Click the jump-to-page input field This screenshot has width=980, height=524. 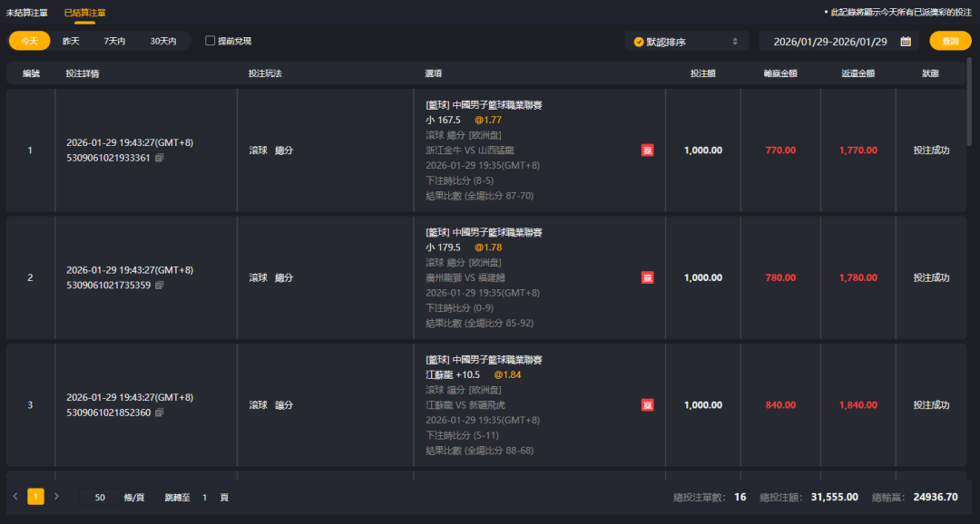(x=204, y=497)
